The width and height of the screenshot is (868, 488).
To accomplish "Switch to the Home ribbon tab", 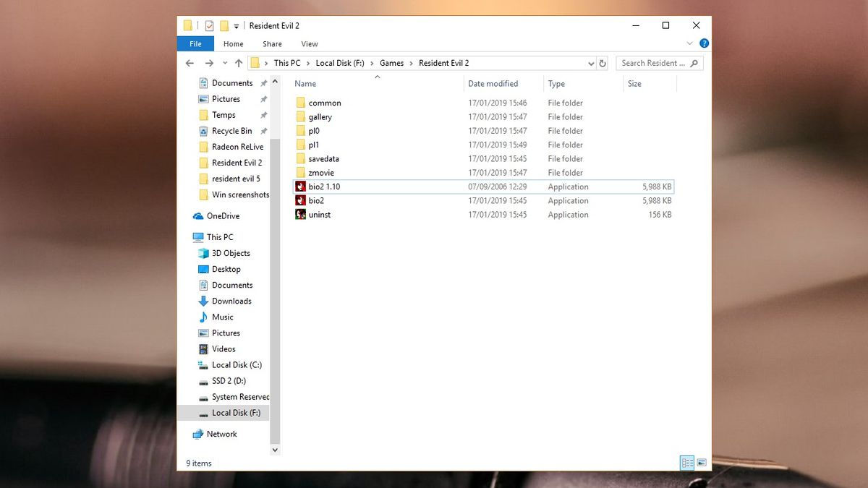I will coord(234,43).
